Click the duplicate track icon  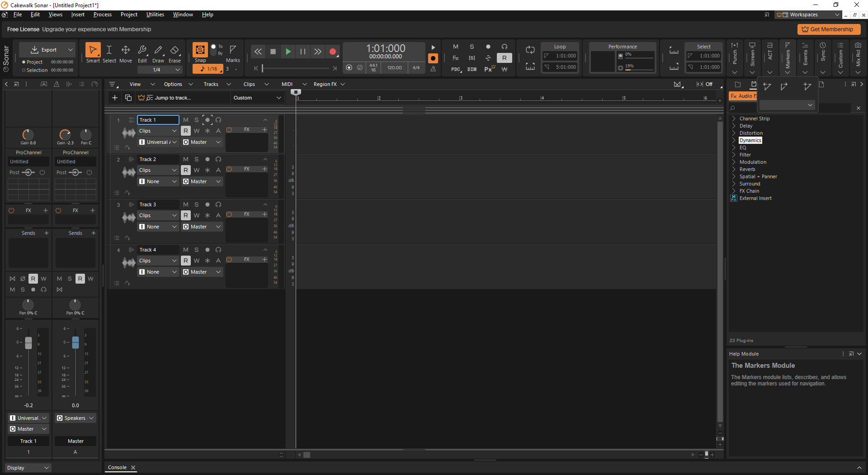pos(128,98)
